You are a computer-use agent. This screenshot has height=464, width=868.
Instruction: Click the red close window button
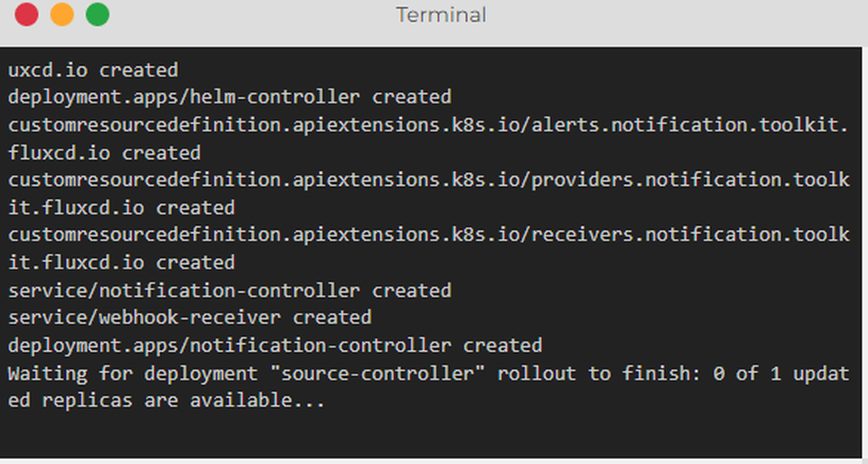tap(27, 15)
